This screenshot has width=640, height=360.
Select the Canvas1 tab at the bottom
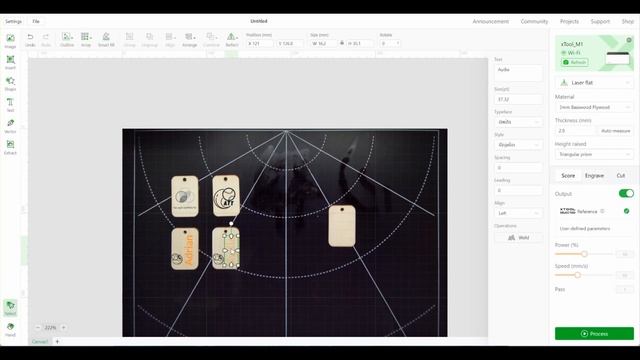pos(40,342)
